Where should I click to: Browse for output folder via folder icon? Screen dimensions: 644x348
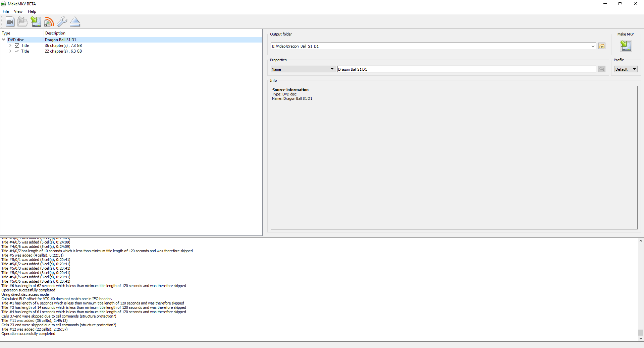[x=602, y=46]
